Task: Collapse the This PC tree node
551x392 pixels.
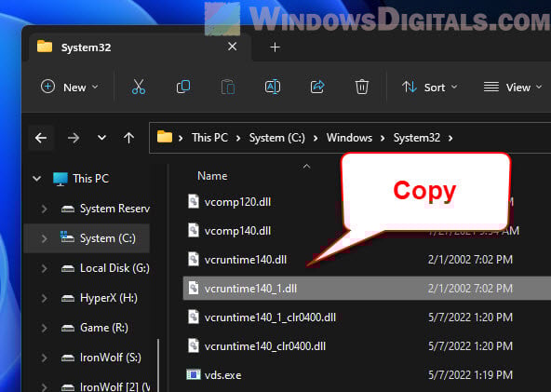Action: click(37, 179)
